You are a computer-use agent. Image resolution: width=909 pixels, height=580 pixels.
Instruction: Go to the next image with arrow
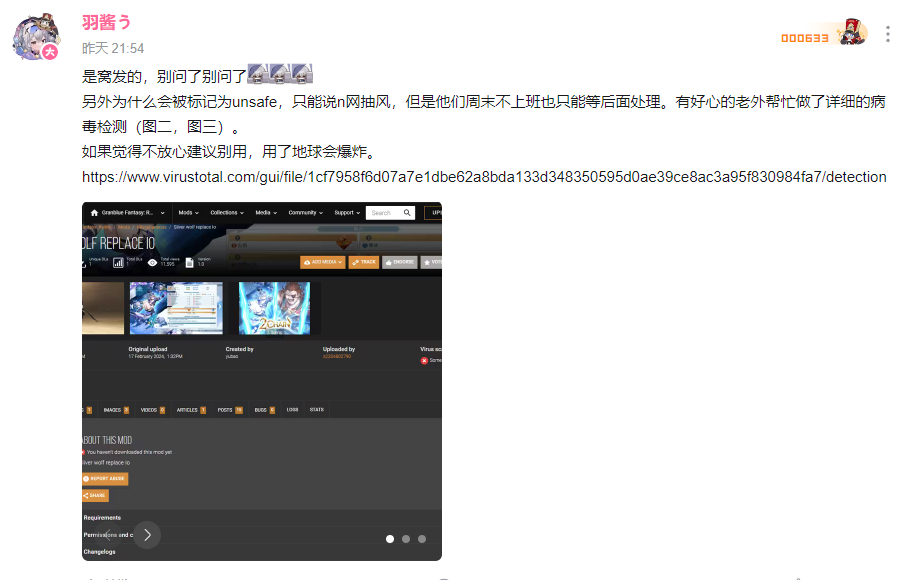(147, 535)
